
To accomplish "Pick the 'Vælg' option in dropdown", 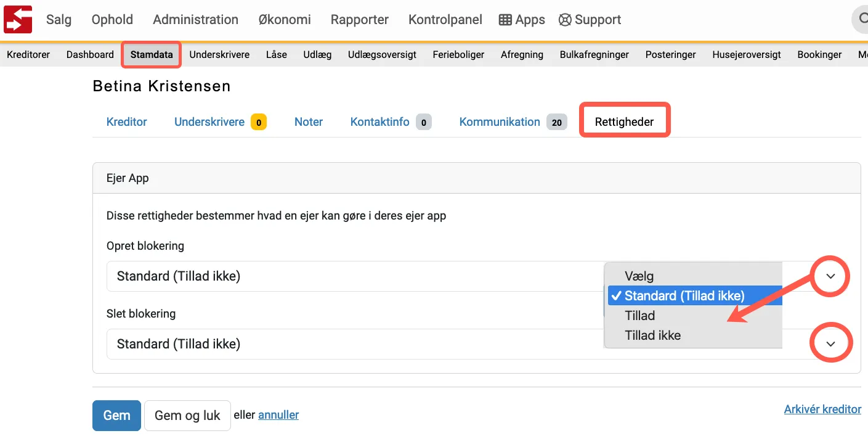I will tap(639, 276).
